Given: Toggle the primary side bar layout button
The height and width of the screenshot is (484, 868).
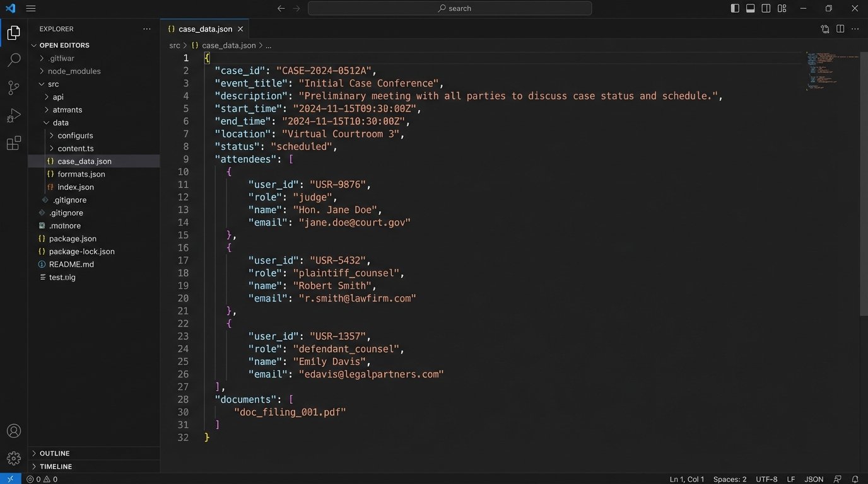Looking at the screenshot, I should 735,8.
